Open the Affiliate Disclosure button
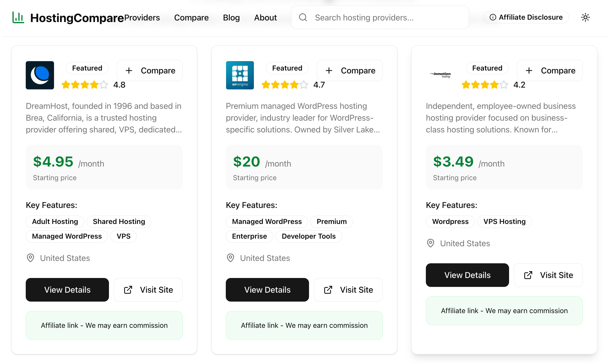Viewport: 607px width, 364px height. (526, 17)
